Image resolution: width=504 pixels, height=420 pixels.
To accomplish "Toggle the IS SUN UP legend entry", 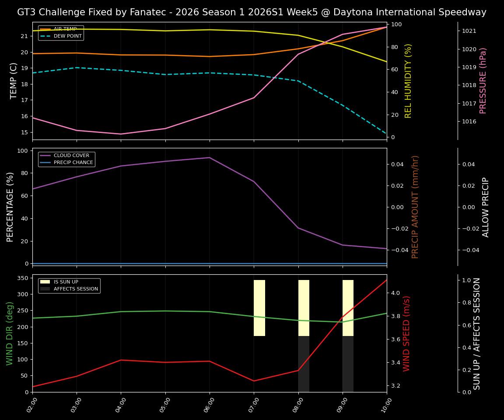I will click(66, 282).
